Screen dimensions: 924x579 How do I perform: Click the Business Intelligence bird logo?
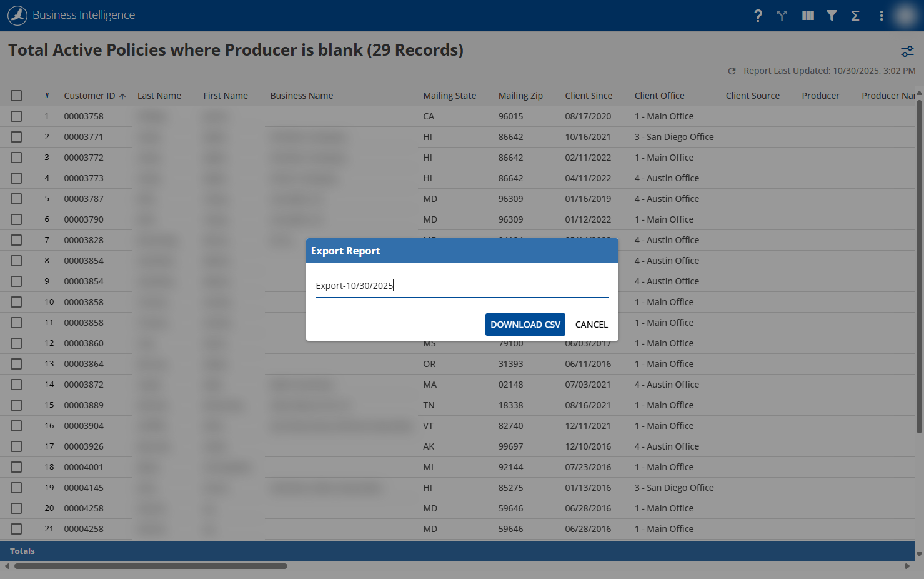coord(17,15)
